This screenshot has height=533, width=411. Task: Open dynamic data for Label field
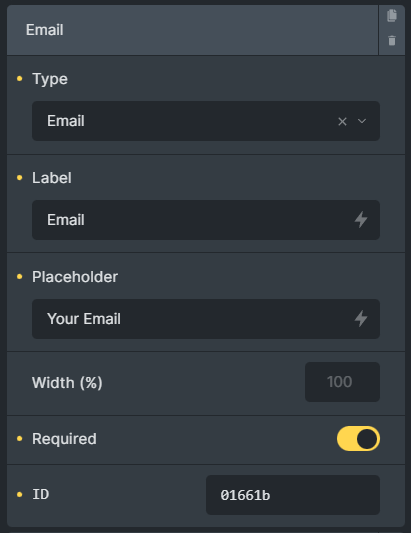point(361,220)
